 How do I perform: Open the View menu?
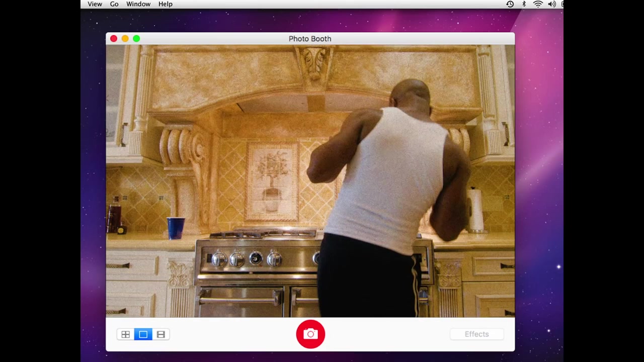95,4
